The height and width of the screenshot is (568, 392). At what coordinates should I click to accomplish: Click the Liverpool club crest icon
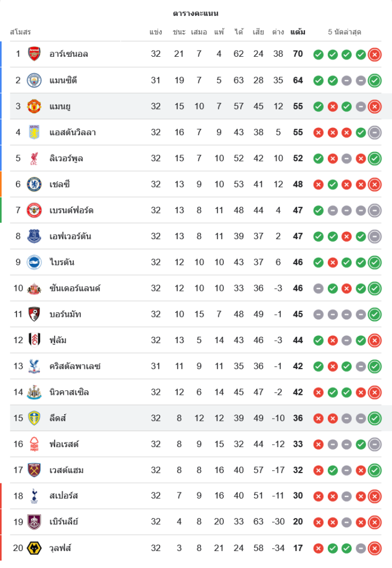35,158
